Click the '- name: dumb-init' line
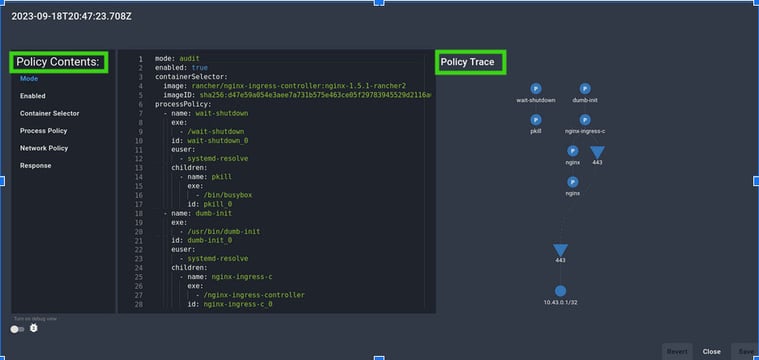Viewport: 759px width, 360px height. (x=197, y=213)
